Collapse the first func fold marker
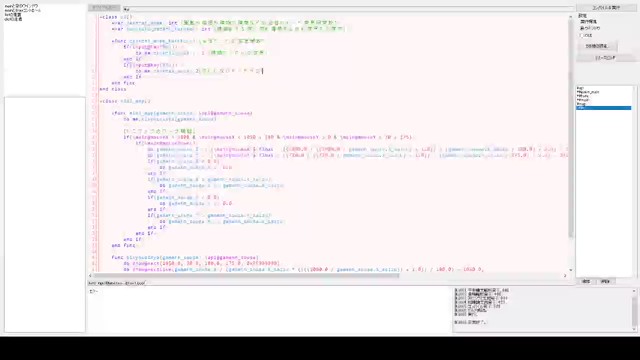 click(113, 41)
